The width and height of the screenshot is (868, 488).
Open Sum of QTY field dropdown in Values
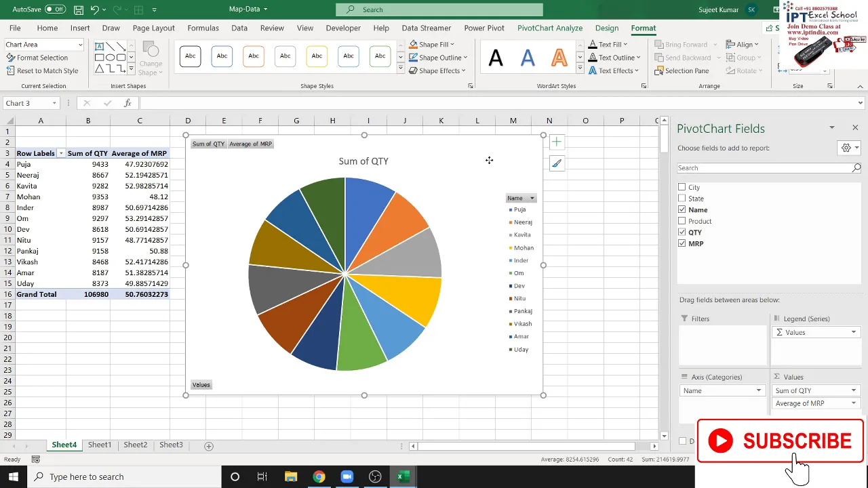(854, 390)
